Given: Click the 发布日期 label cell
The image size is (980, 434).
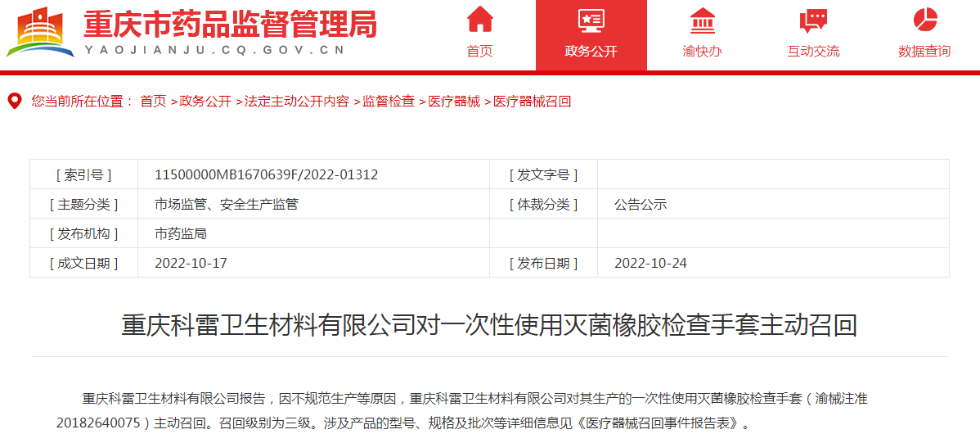Looking at the screenshot, I should pos(544,264).
